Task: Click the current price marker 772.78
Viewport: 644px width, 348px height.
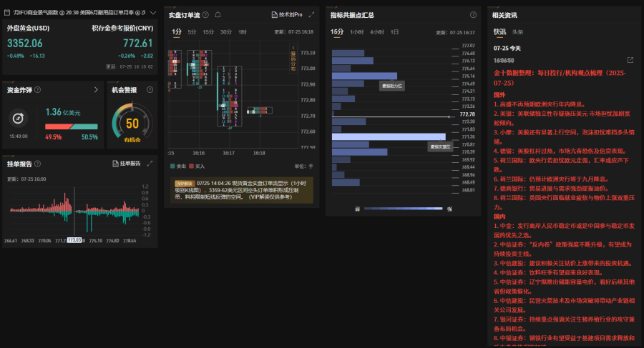Action: point(467,114)
